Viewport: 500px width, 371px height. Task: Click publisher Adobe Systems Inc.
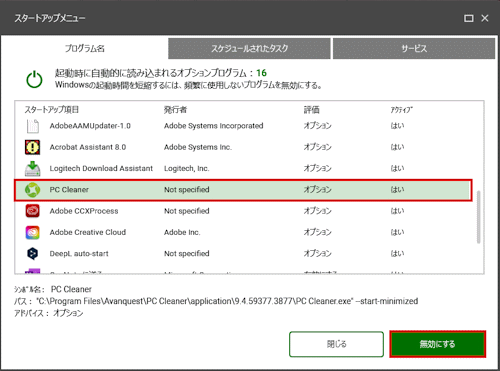click(198, 147)
